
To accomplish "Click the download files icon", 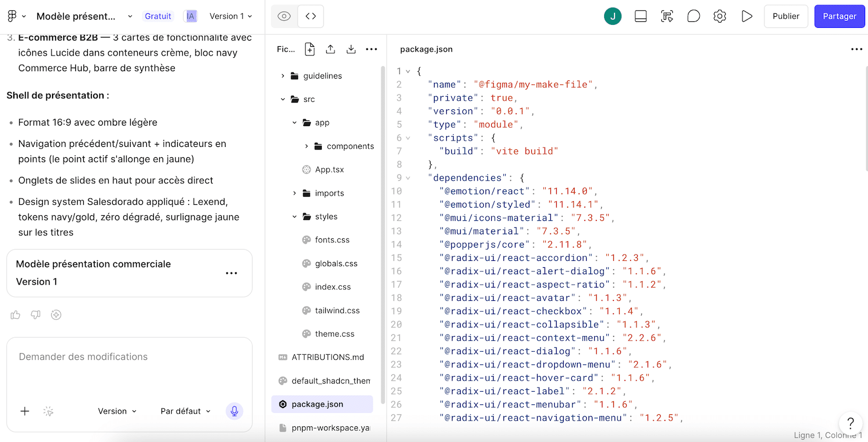I will 351,49.
